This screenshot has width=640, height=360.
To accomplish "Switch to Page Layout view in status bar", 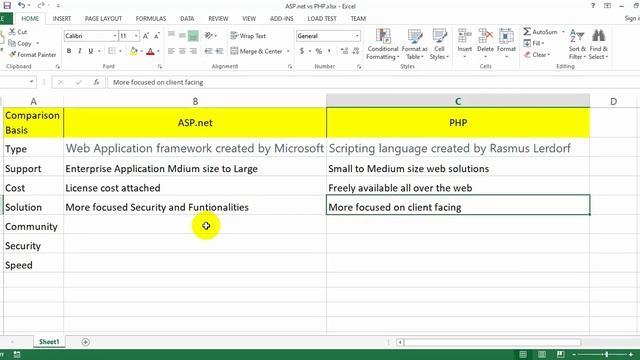I will [542, 354].
